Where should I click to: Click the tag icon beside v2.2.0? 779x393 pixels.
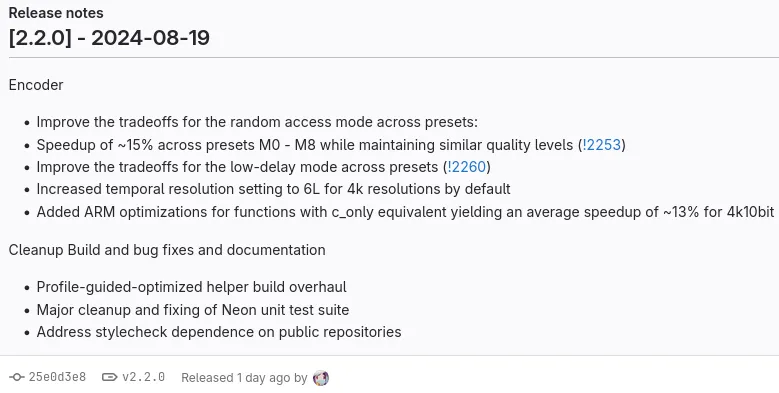(109, 378)
